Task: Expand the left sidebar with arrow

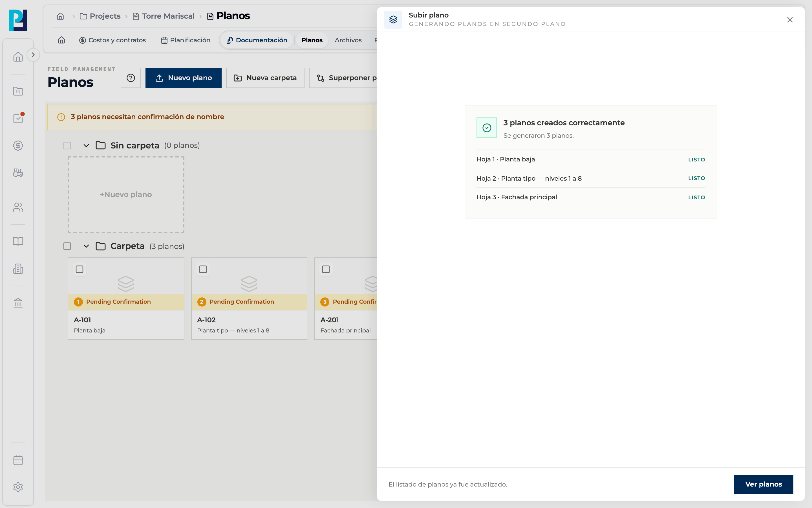Action: point(33,55)
